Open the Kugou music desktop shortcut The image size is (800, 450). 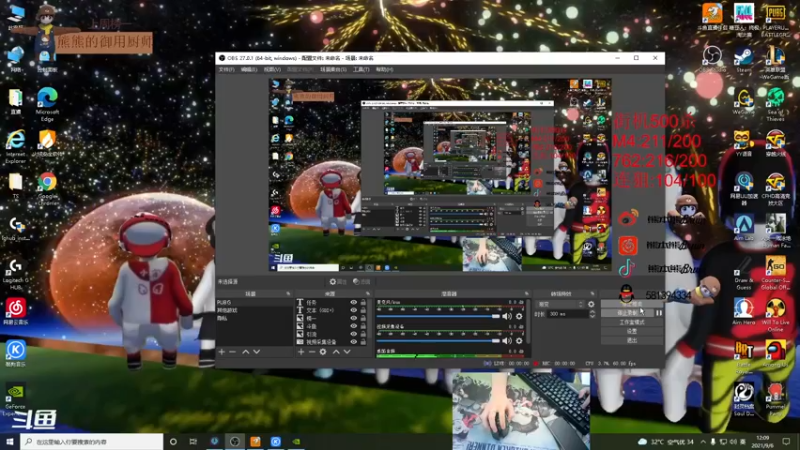coord(15,354)
